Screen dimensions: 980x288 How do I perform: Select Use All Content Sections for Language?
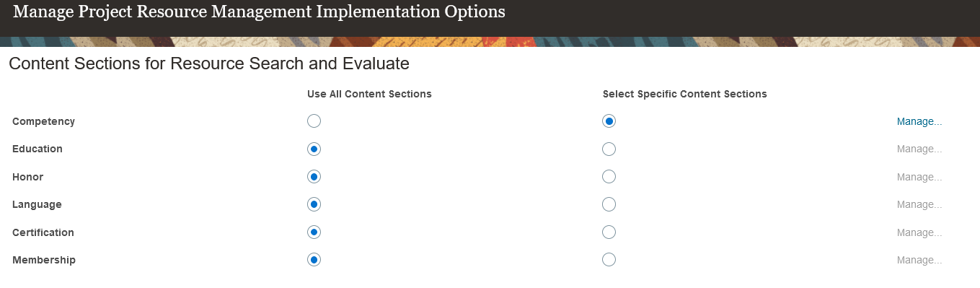point(314,204)
